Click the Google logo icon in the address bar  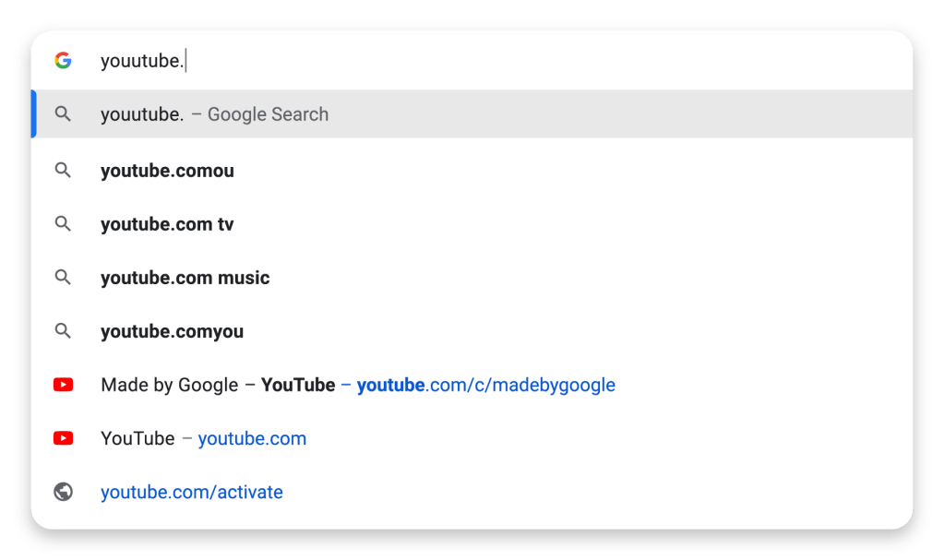[x=63, y=61]
